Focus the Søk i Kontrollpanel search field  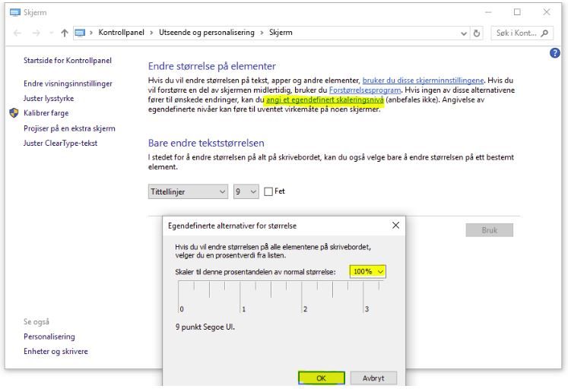[x=522, y=33]
